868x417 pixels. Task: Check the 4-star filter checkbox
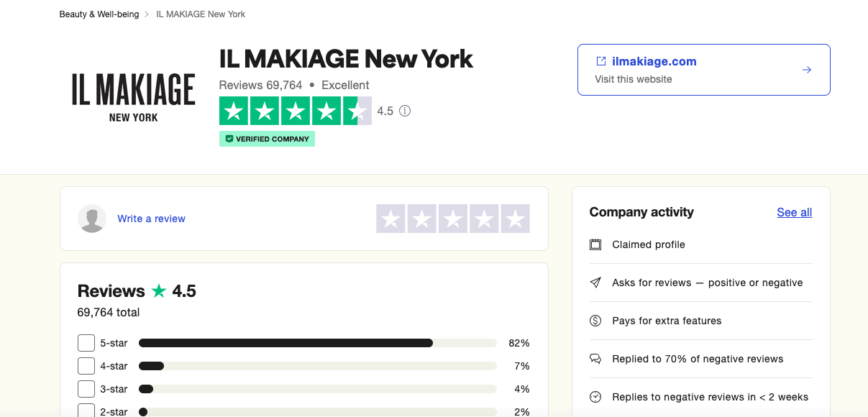86,366
